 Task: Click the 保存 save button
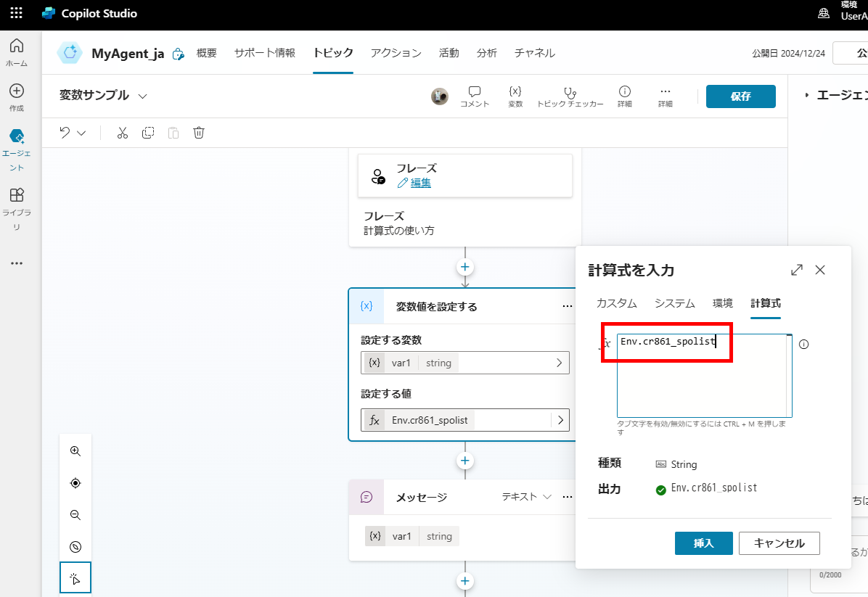pyautogui.click(x=740, y=96)
